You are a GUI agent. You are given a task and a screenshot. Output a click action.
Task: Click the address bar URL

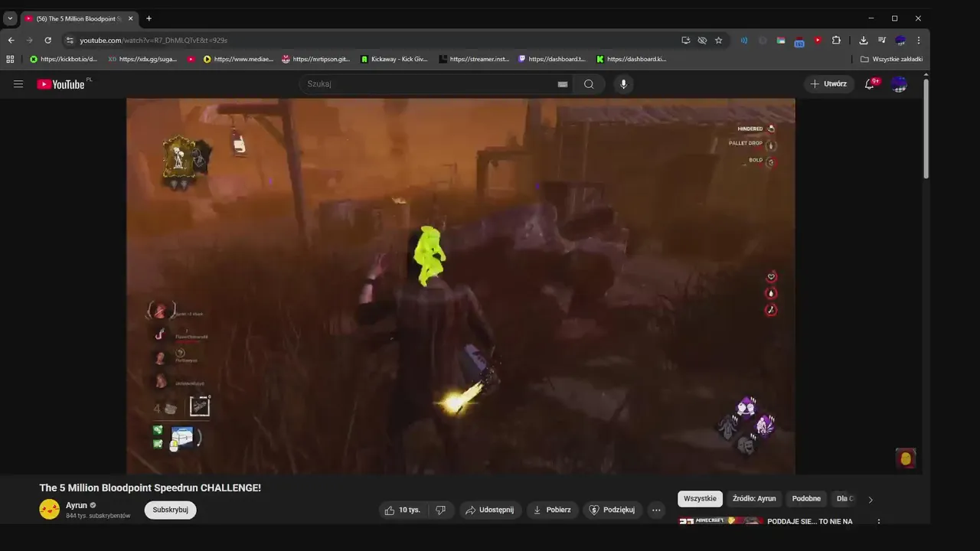click(x=153, y=40)
